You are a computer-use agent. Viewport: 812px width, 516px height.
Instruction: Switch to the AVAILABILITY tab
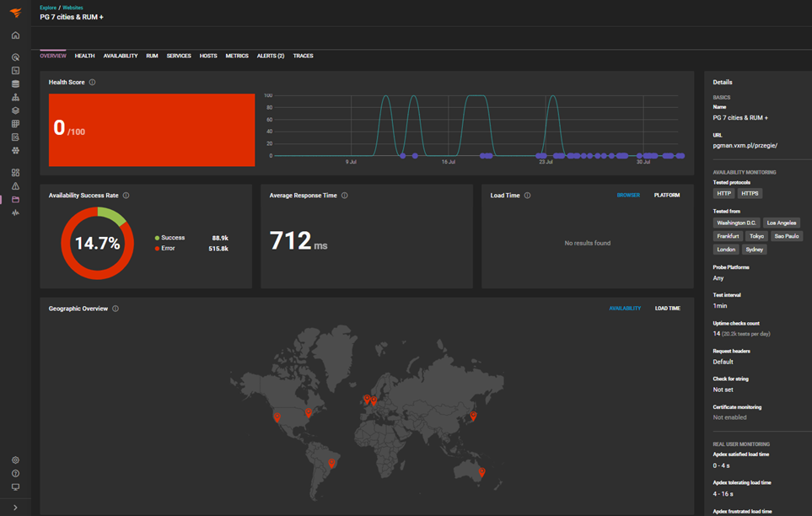(x=120, y=56)
